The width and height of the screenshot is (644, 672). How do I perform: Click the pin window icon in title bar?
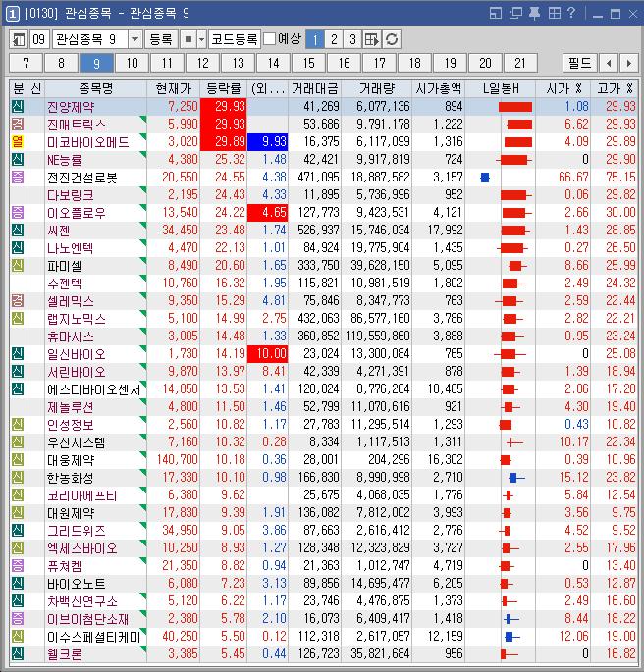(534, 13)
